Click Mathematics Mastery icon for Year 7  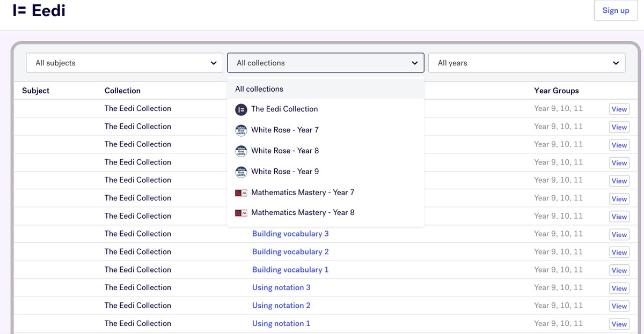[241, 192]
